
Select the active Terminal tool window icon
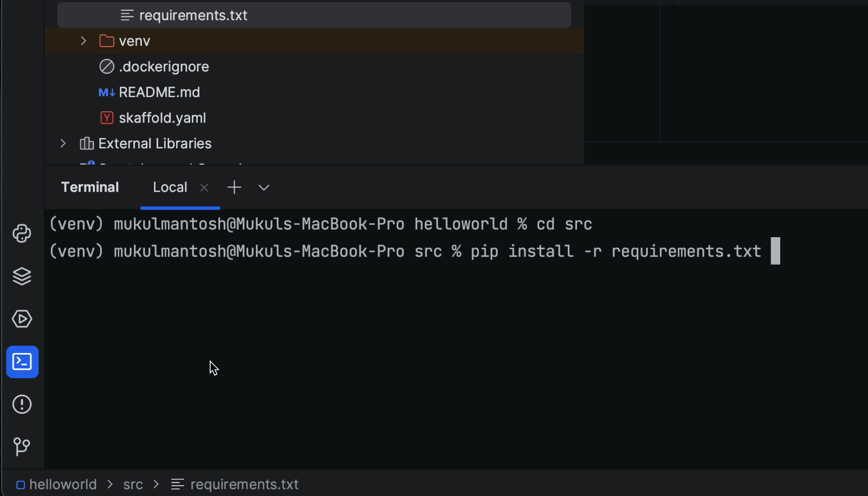[22, 362]
